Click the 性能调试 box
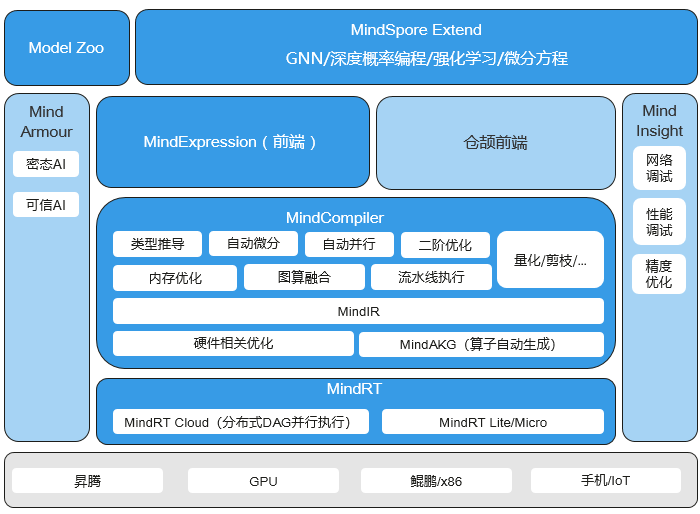700x514 pixels. click(x=659, y=221)
